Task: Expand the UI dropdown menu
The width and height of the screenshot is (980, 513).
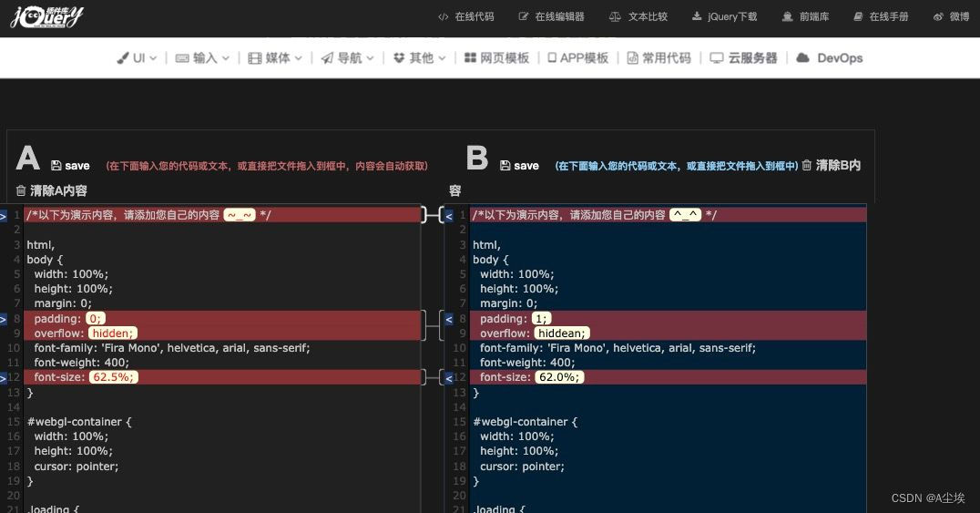Action: (137, 58)
